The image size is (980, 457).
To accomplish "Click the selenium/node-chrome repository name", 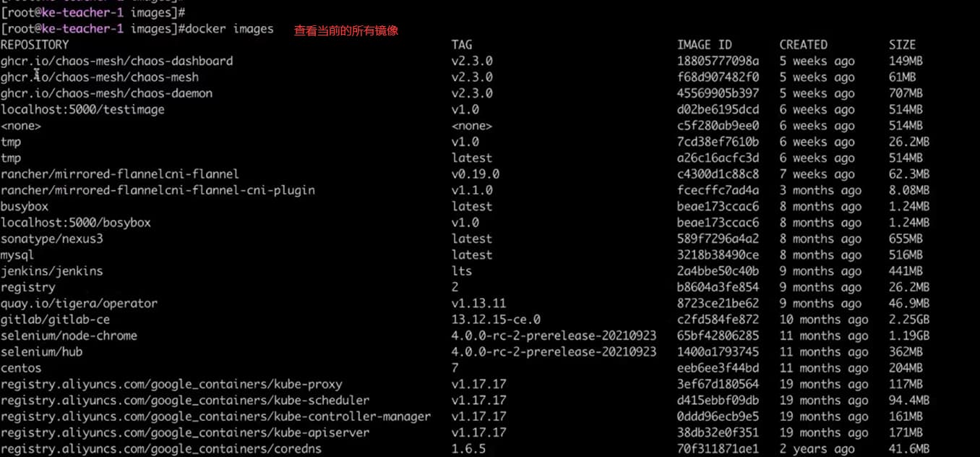I will pos(69,336).
